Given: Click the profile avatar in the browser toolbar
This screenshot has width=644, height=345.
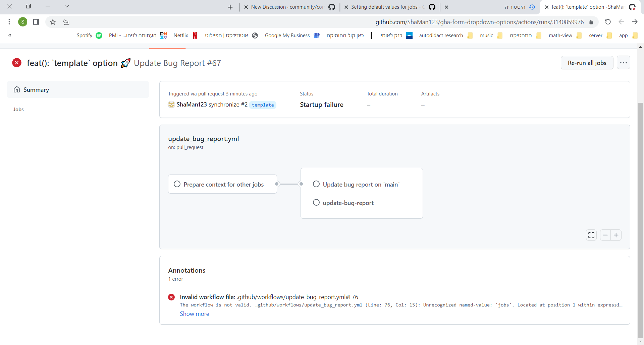Looking at the screenshot, I should pyautogui.click(x=22, y=22).
